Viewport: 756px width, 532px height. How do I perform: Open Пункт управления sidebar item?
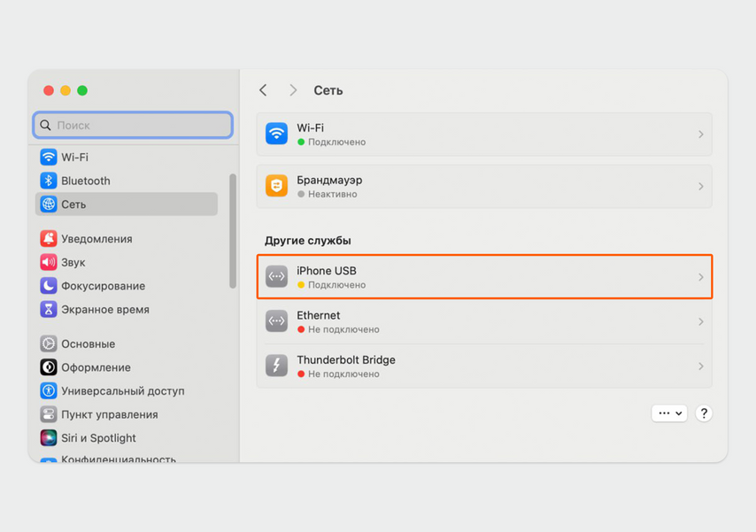coord(109,414)
